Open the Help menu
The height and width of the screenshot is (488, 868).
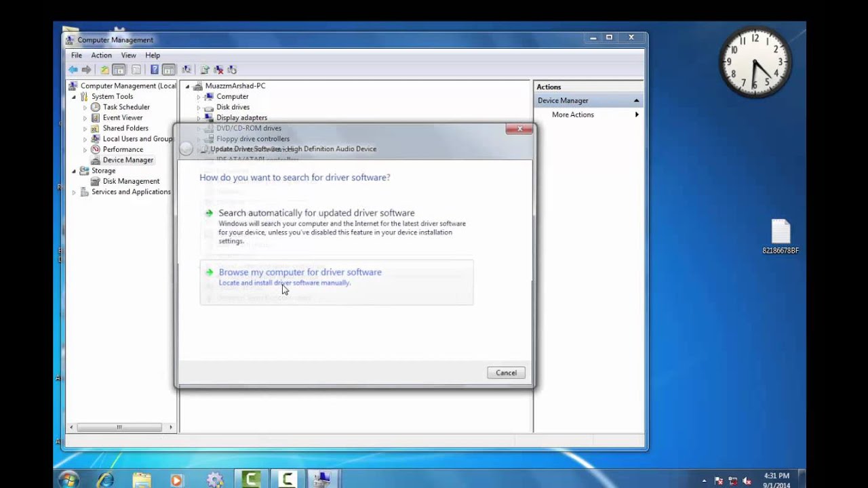coord(153,56)
